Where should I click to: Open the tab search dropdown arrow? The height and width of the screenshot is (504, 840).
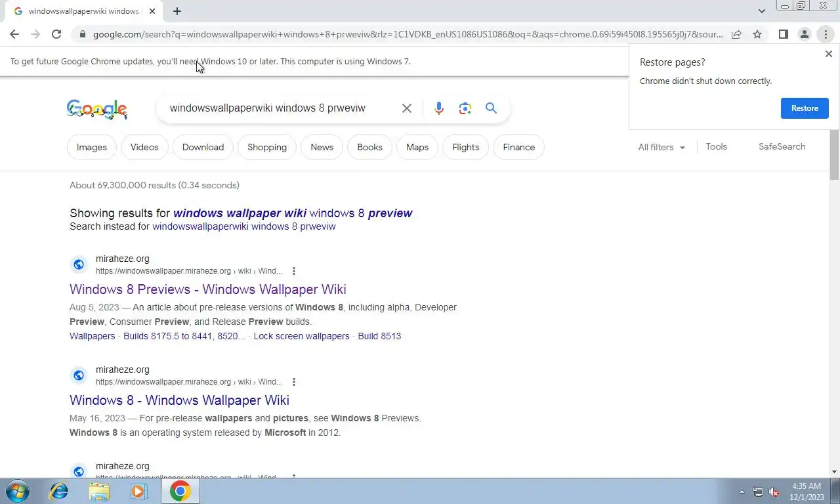[x=761, y=11]
